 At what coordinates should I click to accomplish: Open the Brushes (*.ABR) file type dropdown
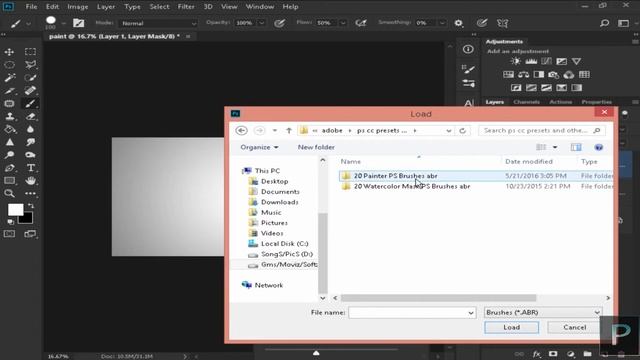click(x=543, y=312)
